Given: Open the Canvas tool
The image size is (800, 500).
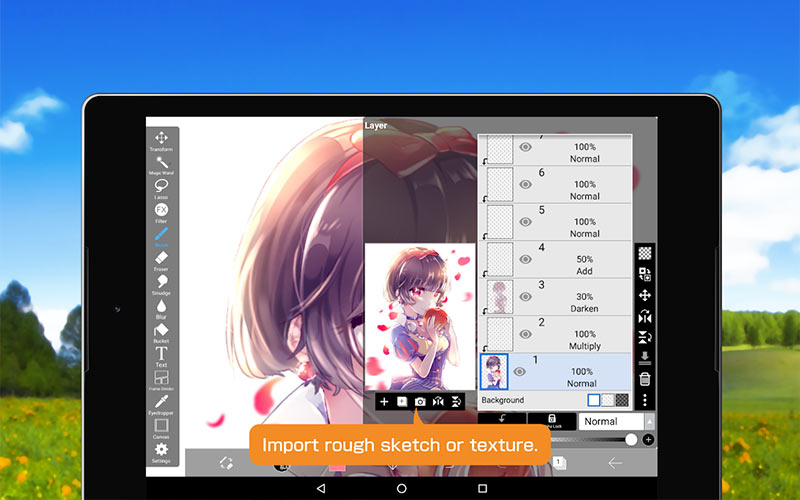Looking at the screenshot, I should click(x=161, y=428).
